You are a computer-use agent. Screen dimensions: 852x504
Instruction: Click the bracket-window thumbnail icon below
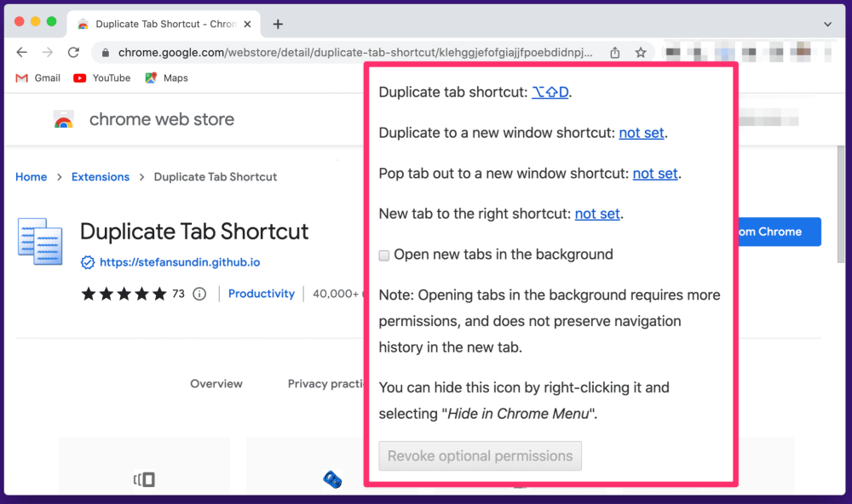pos(145,479)
